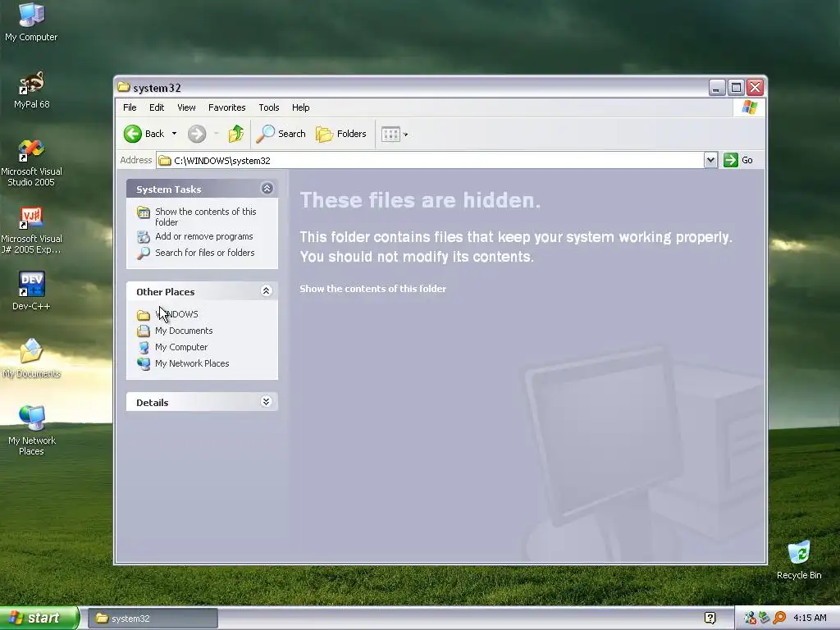
Task: Click the network connection tray icon
Action: click(x=750, y=618)
